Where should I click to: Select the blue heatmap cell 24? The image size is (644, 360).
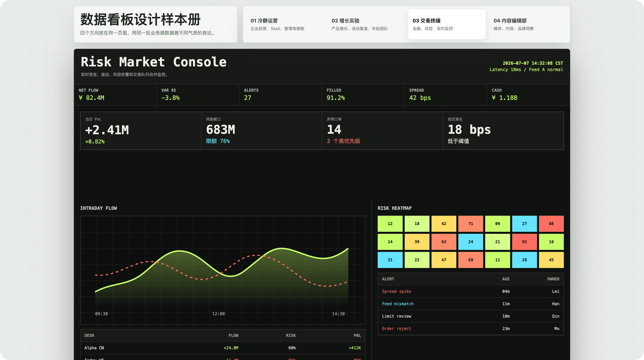(470, 242)
